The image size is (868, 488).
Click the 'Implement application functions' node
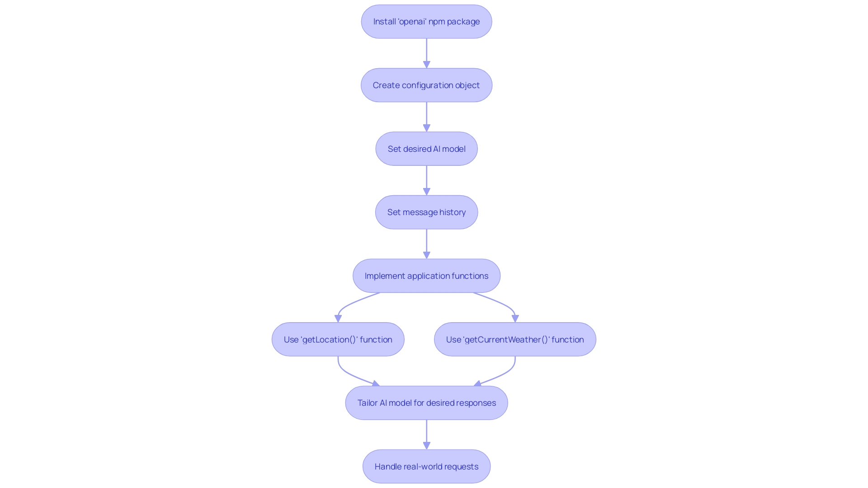pos(426,275)
